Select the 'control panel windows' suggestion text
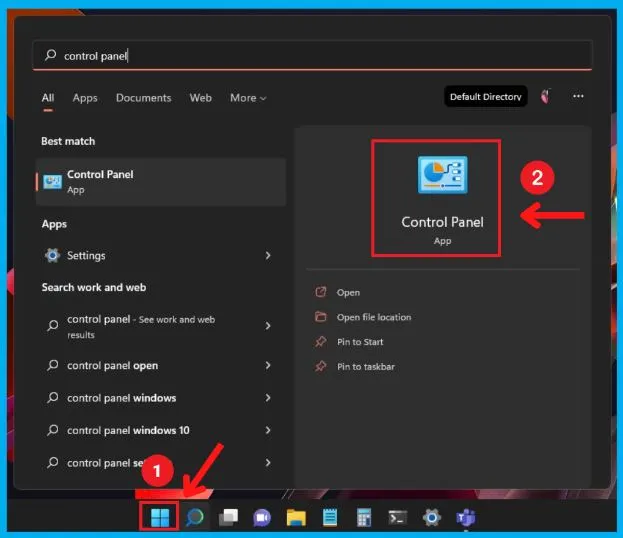 coord(122,398)
